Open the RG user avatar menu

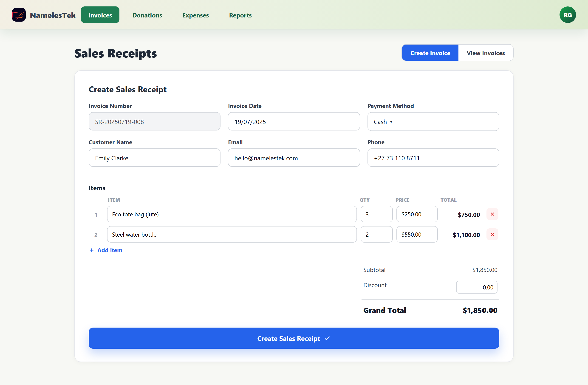pos(568,15)
